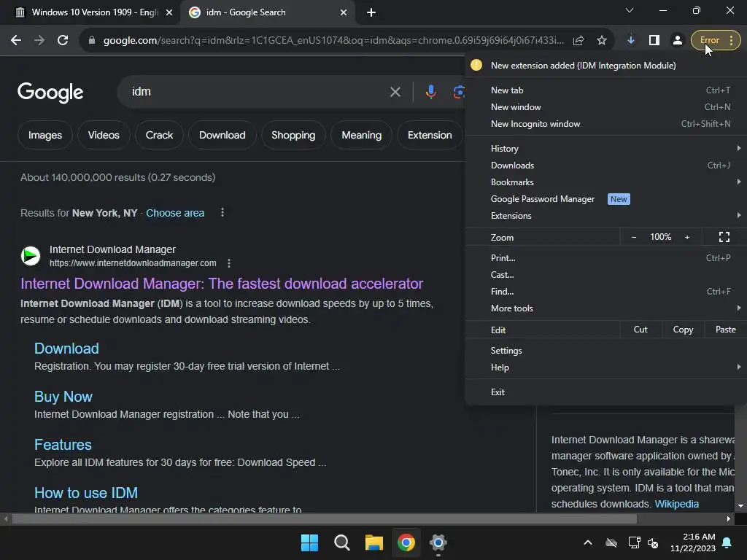Expand the More tools submenu

coord(606,308)
